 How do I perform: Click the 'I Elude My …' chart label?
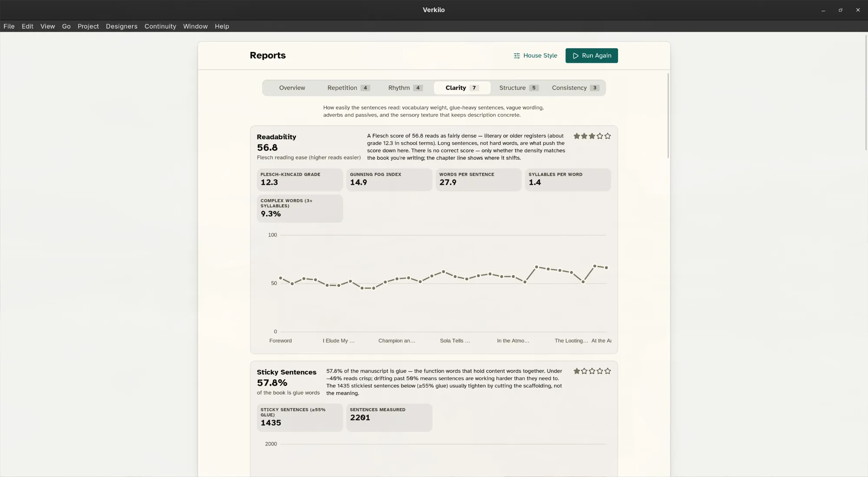coord(339,341)
